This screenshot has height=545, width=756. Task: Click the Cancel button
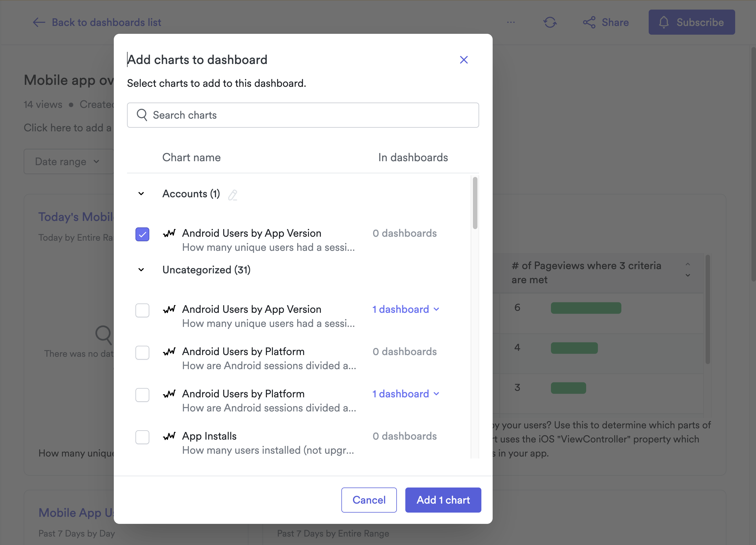tap(369, 500)
